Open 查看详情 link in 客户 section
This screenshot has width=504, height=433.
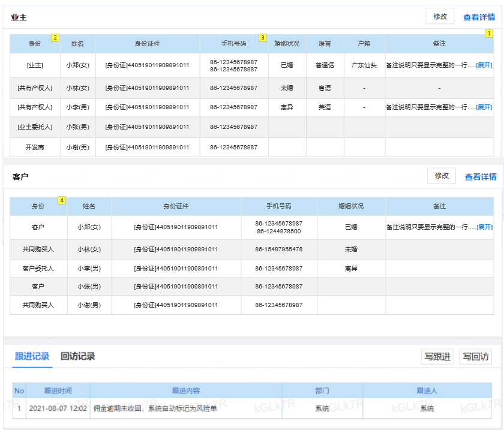pos(481,177)
